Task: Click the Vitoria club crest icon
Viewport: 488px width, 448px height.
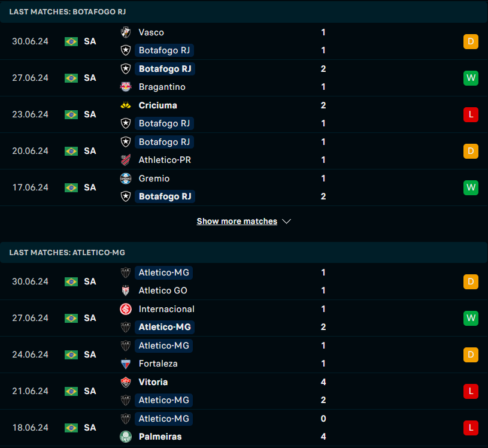Action: [126, 382]
